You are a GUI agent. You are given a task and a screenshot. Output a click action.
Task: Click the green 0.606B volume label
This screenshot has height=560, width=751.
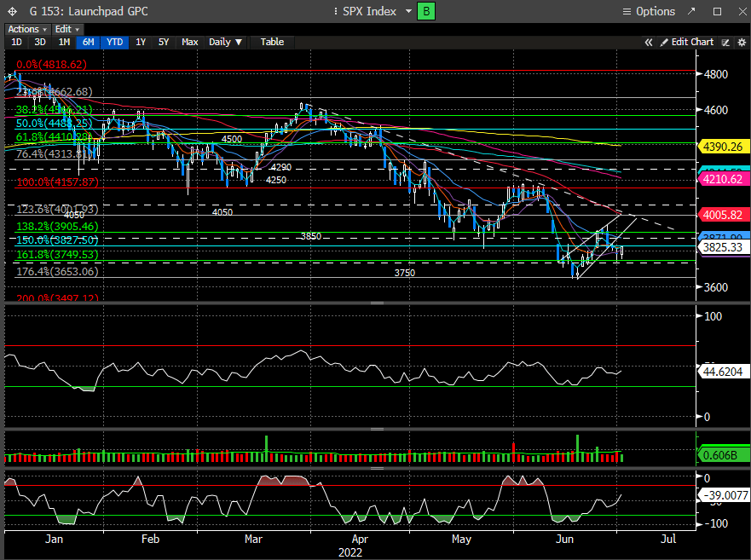click(722, 454)
